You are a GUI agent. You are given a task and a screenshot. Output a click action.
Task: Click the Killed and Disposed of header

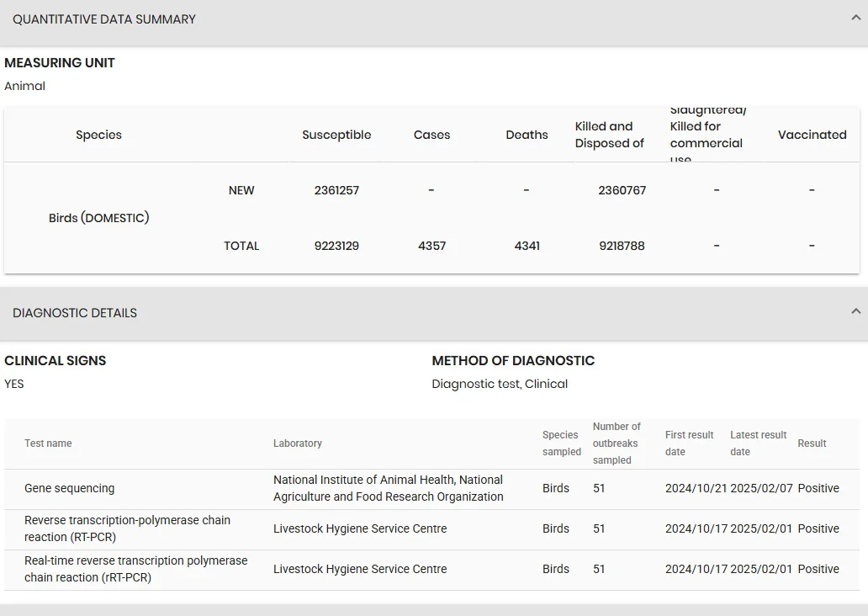pos(609,135)
